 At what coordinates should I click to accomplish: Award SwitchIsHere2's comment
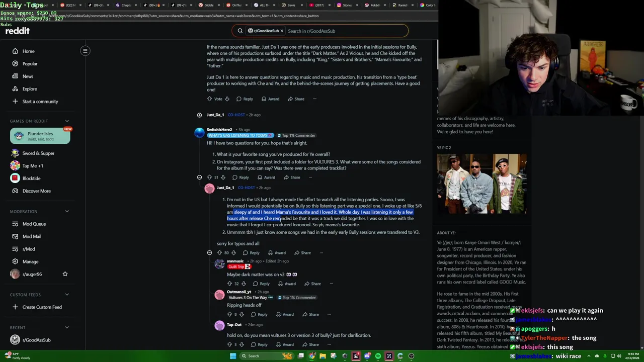[x=266, y=177]
